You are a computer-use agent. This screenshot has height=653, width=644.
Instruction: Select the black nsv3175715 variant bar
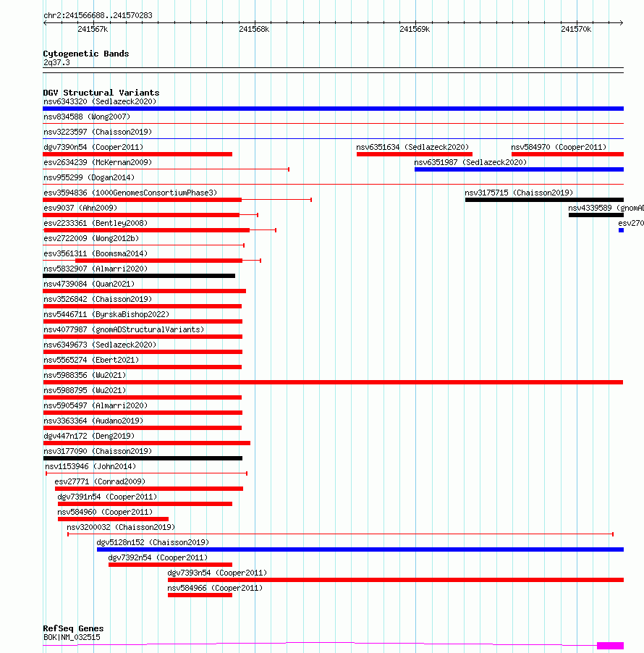point(544,200)
